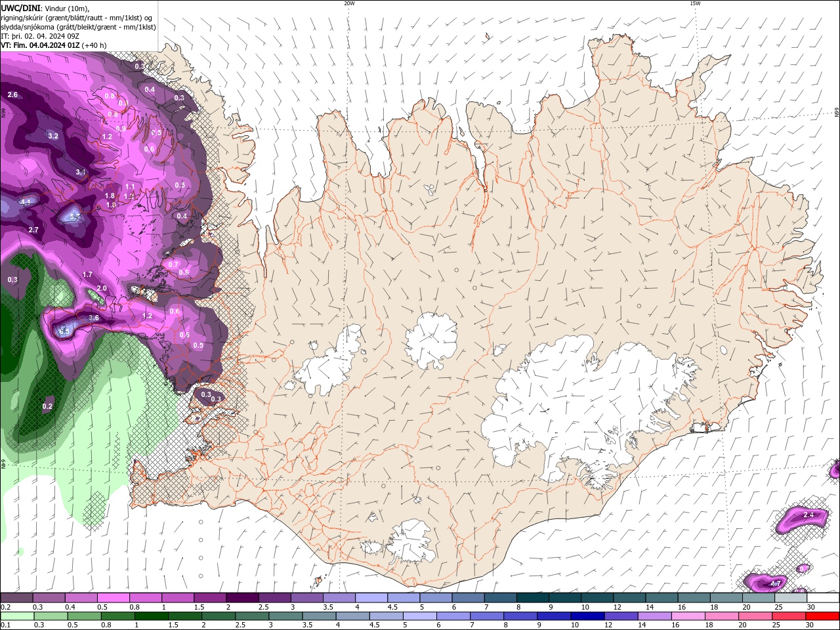The width and height of the screenshot is (840, 630).
Task: Click the 12 label under the upper legend
Action: 618,608
